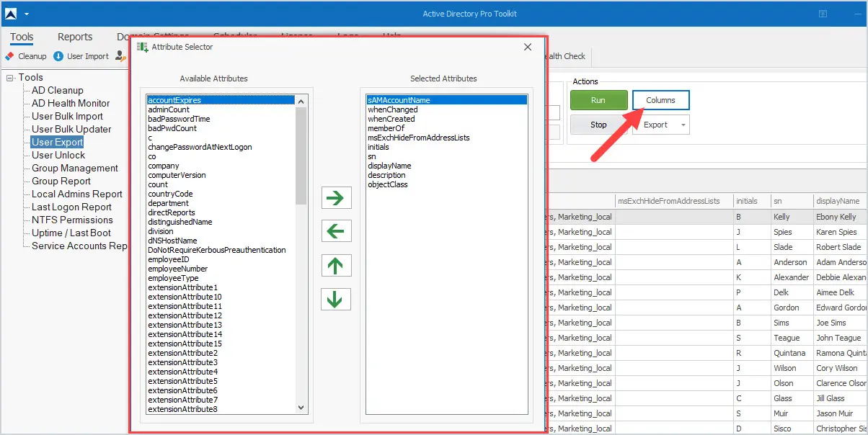868x435 pixels.
Task: Select AD Cleanup in the tools tree
Action: click(58, 90)
